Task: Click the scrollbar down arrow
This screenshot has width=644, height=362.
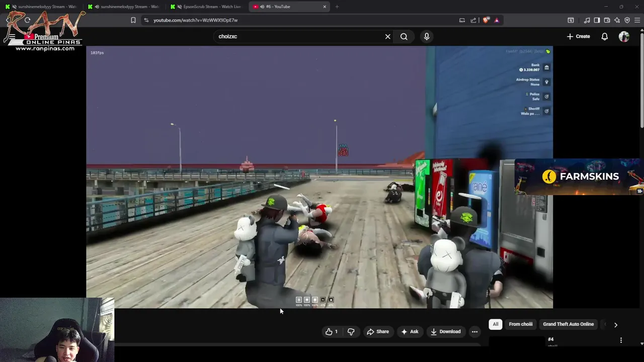Action: tap(641, 343)
